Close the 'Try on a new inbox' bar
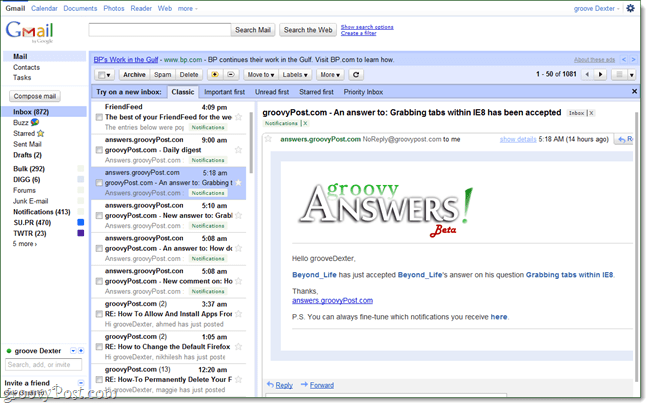Screen dimensions: 650x407 [x=634, y=91]
